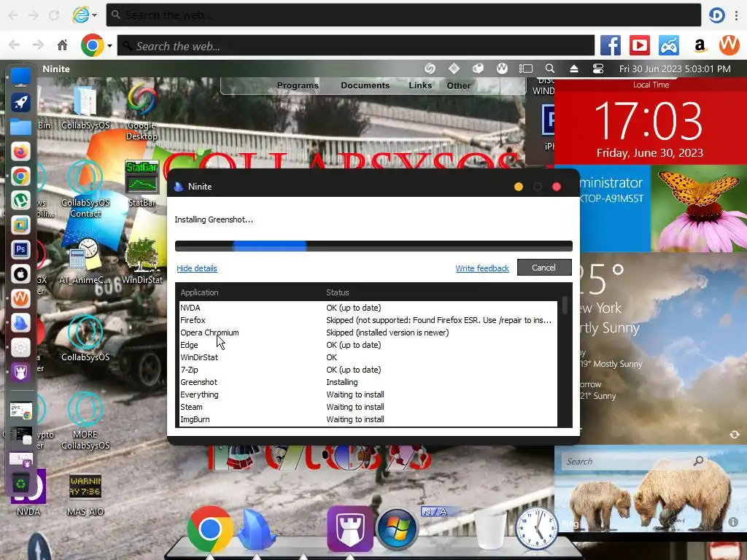Launch Photoshop from side dock
Image resolution: width=747 pixels, height=560 pixels.
pyautogui.click(x=20, y=249)
